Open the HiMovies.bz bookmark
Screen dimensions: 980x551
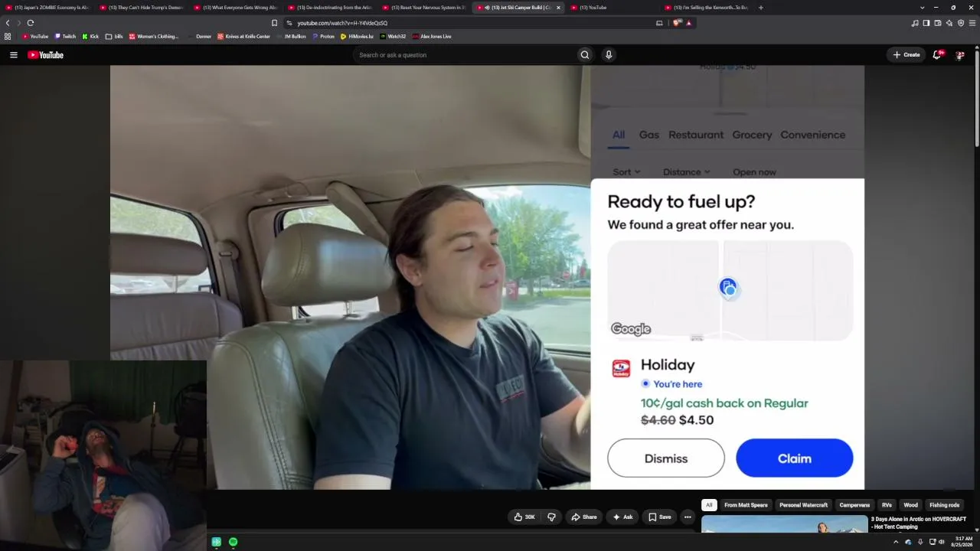357,36
